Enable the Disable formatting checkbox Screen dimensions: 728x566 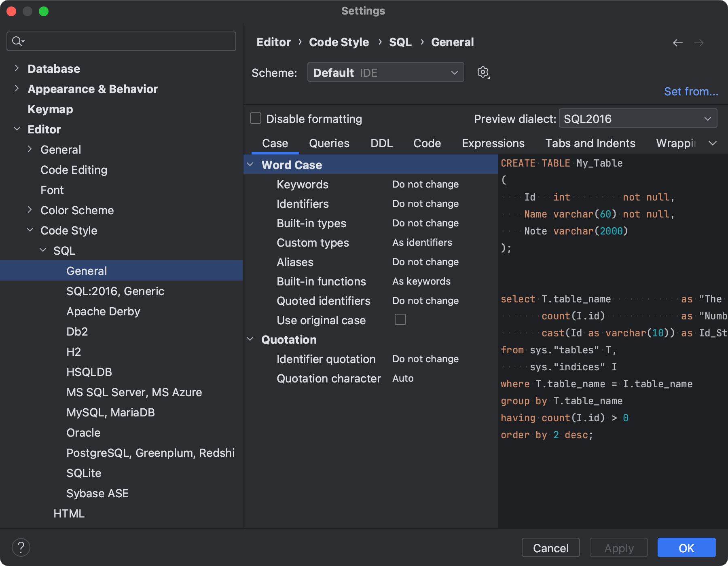(x=255, y=118)
